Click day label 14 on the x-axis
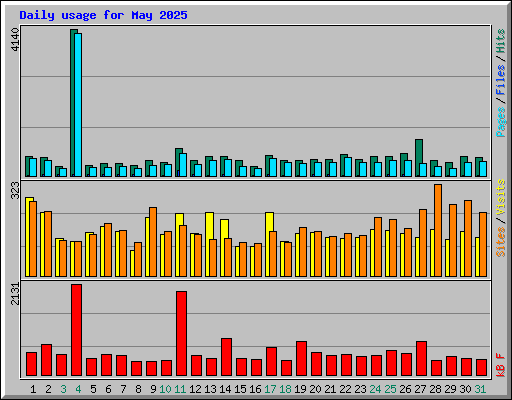 point(225,389)
